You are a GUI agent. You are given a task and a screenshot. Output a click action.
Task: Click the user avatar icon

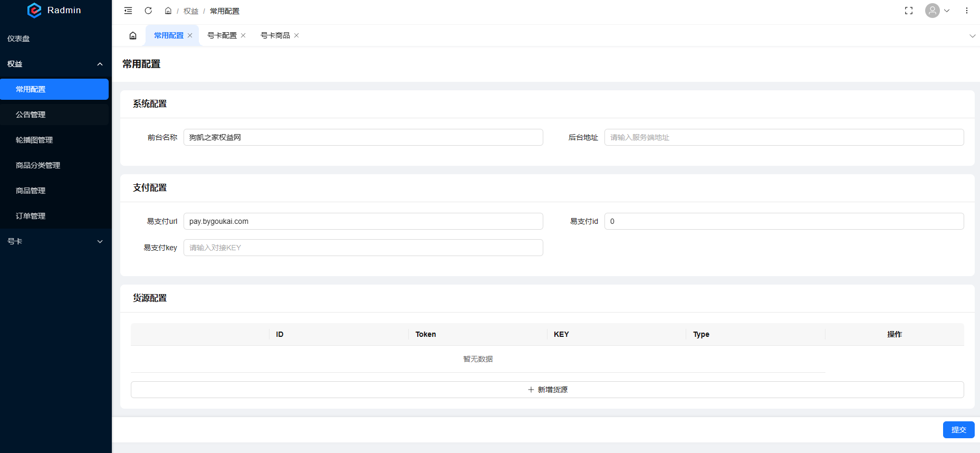click(x=932, y=11)
